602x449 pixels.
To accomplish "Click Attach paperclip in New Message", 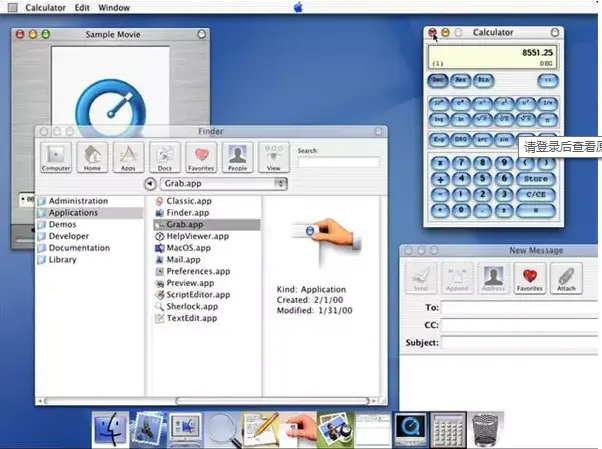I will [x=566, y=278].
